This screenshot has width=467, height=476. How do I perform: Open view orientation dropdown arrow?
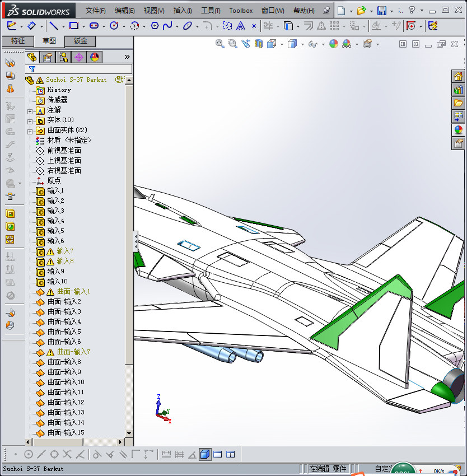282,45
